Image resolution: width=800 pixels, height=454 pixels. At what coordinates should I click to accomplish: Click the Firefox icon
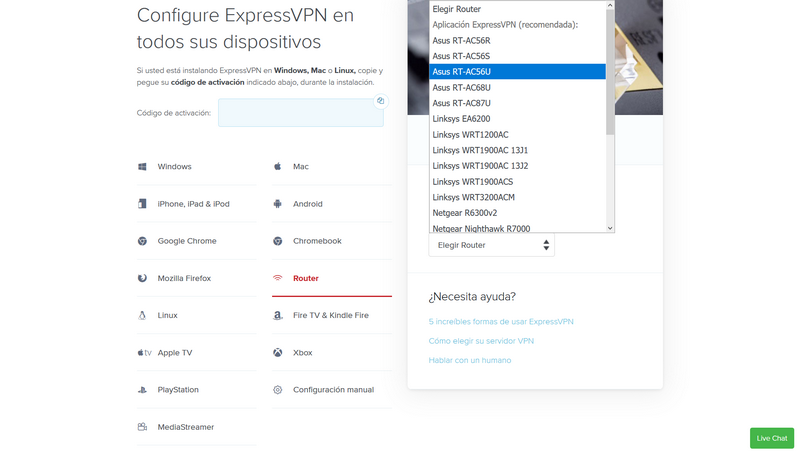pyautogui.click(x=142, y=278)
